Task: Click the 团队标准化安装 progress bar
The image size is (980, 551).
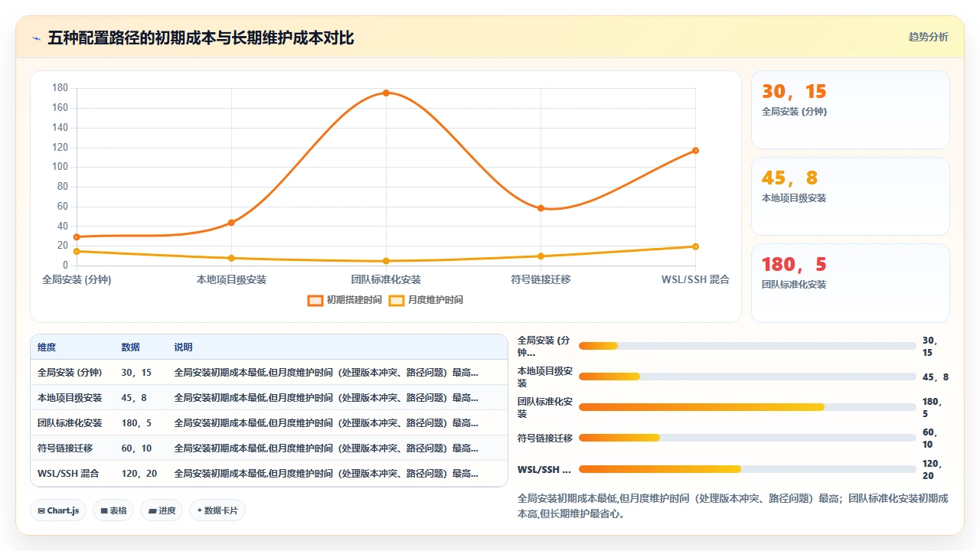Action: point(747,407)
